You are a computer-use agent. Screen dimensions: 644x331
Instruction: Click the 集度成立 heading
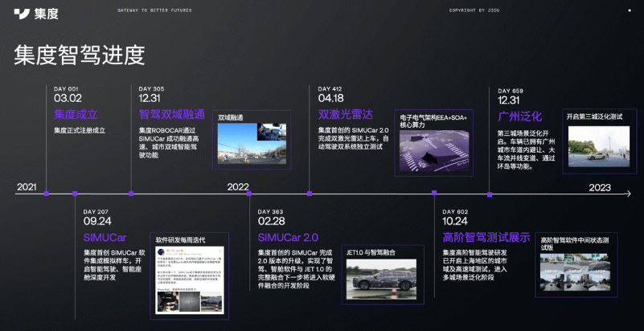click(x=76, y=115)
